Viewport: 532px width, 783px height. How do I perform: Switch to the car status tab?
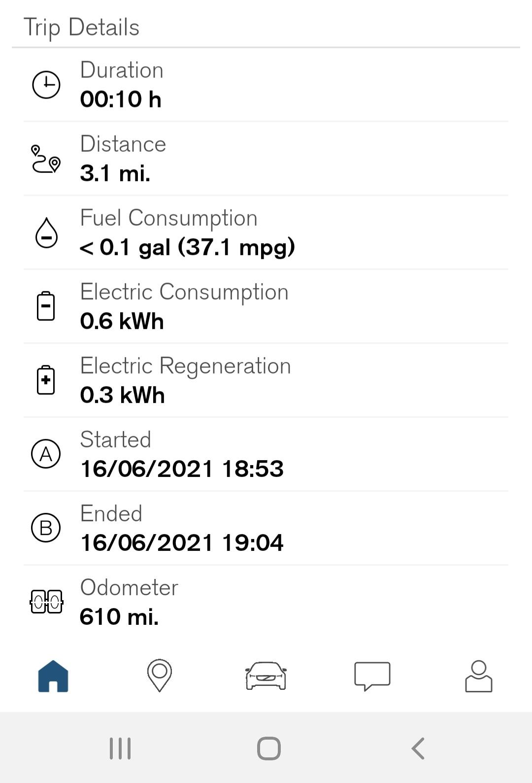[266, 676]
